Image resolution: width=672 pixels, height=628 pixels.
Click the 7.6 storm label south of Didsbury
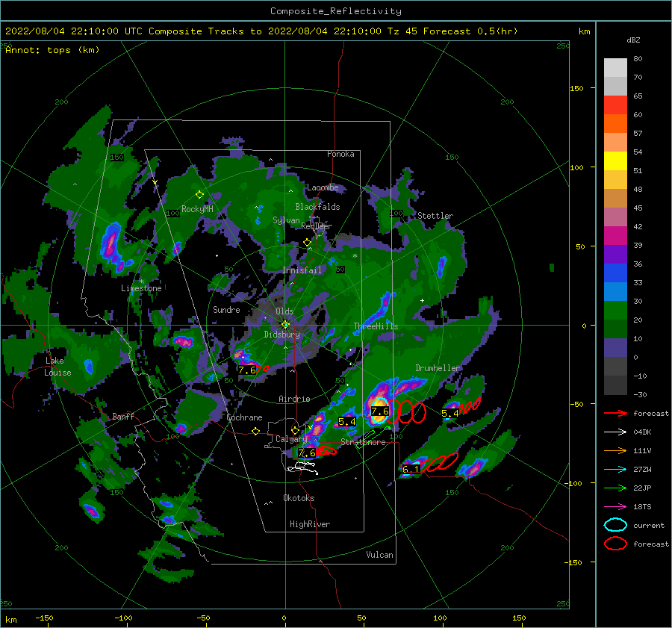click(247, 370)
